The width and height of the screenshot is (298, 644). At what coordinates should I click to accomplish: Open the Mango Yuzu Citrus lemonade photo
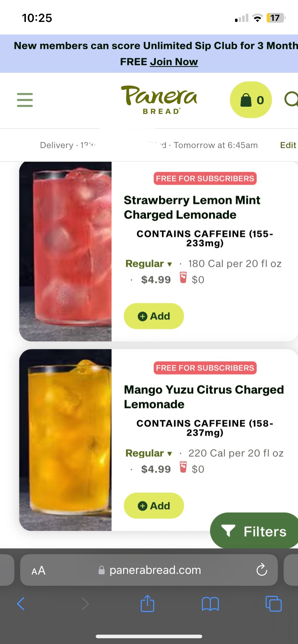[66, 440]
